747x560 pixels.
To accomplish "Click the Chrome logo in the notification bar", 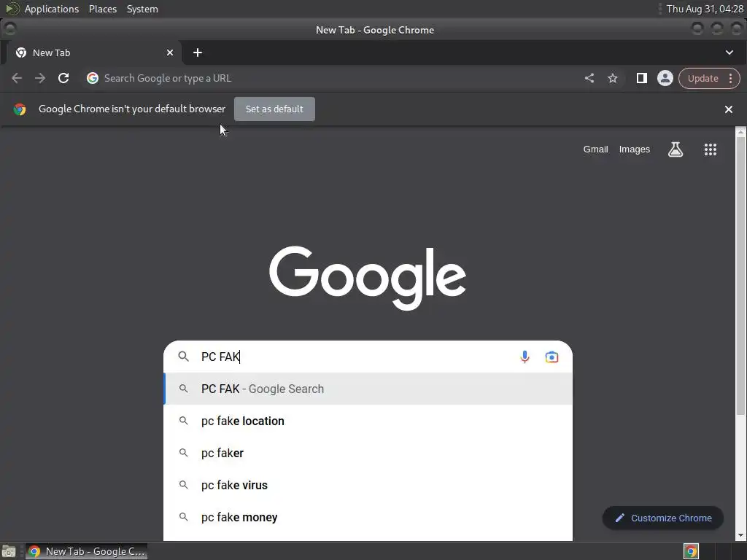I will 20,109.
